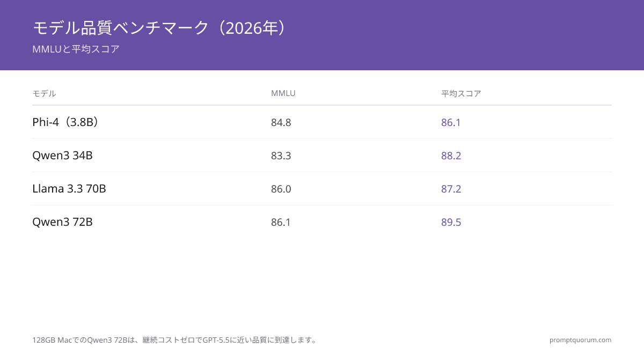Click the average score 87.2
This screenshot has height=362, width=644.
(x=451, y=189)
